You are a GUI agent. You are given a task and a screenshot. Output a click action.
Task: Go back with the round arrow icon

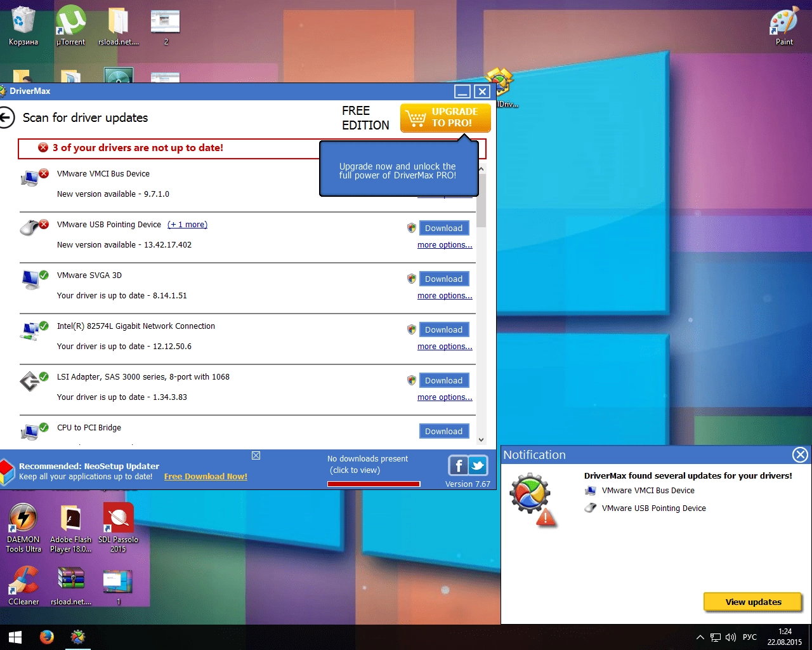coord(6,117)
